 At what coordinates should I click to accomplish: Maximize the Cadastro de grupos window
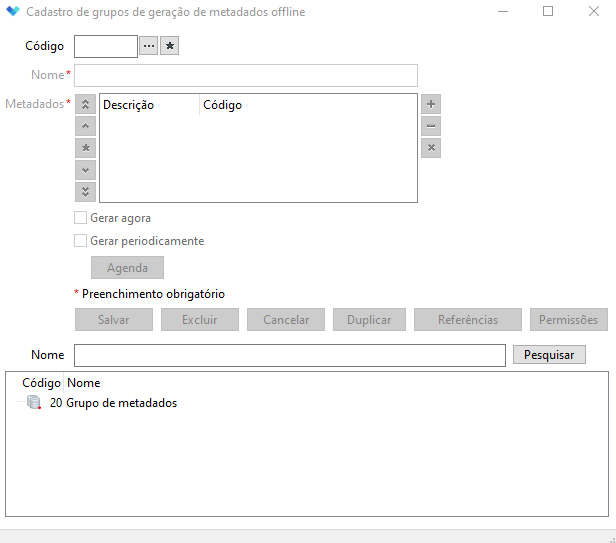click(x=548, y=11)
